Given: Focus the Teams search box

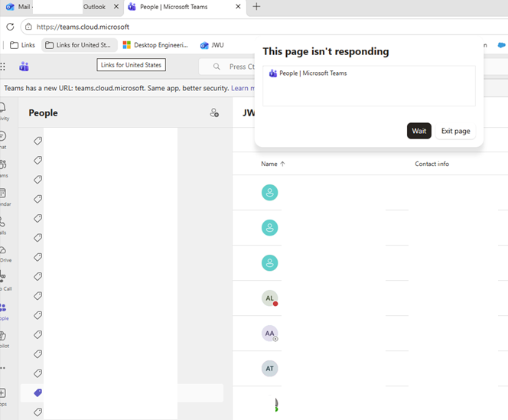Looking at the screenshot, I should point(226,67).
